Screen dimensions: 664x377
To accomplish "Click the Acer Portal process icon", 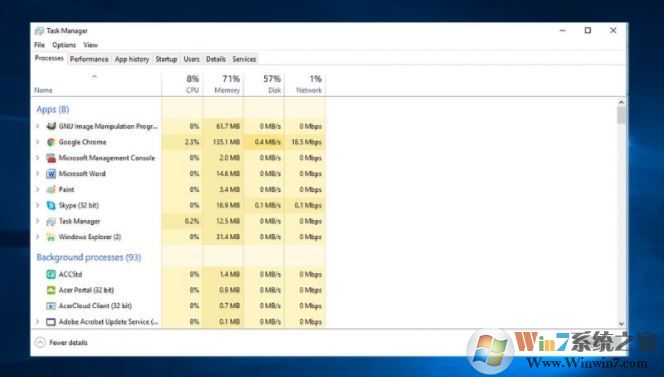I will (51, 290).
